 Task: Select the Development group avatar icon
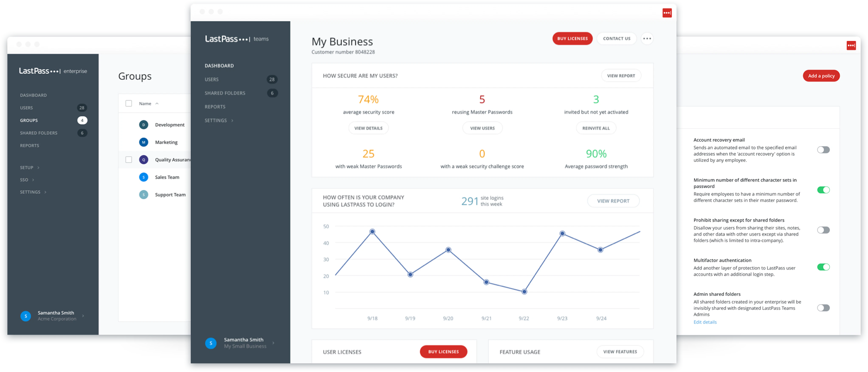tap(144, 124)
